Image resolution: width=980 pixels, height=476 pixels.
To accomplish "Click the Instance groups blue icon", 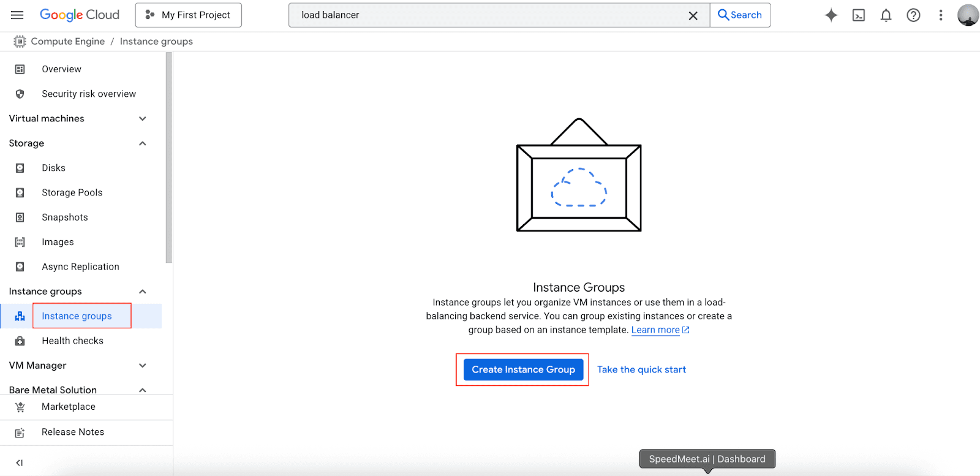I will click(20, 316).
